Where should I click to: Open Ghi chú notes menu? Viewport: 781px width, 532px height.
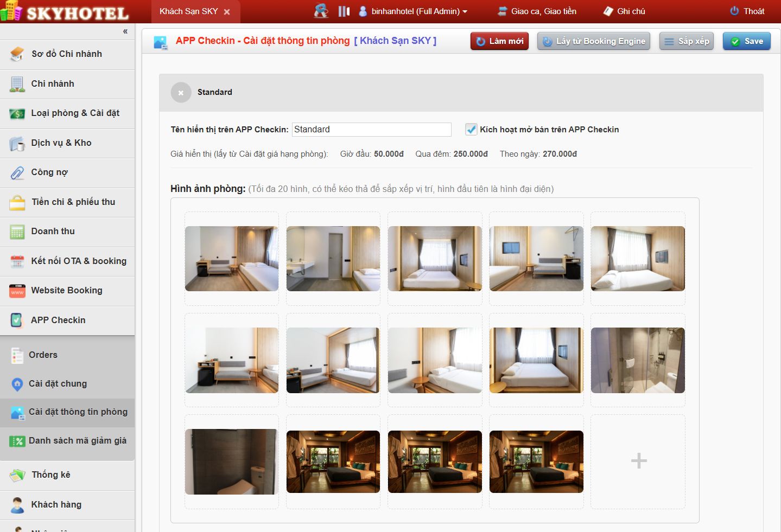click(x=624, y=11)
